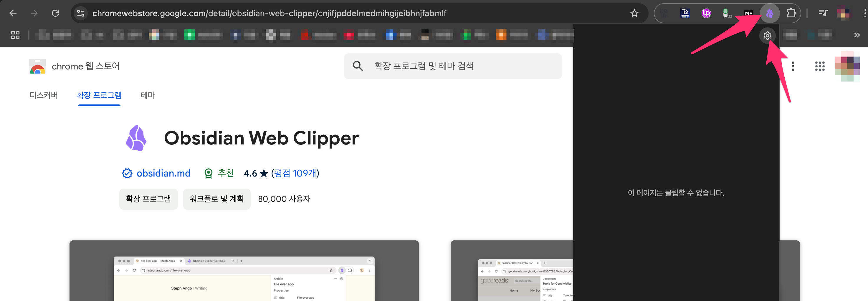The image size is (868, 301).
Task: Open the bookmarks bar apps grid icon
Action: coord(15,35)
